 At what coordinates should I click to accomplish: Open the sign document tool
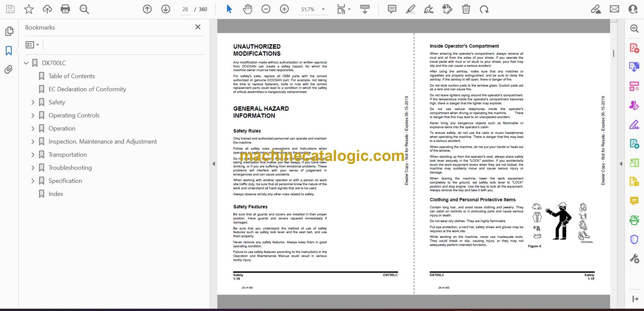point(429,9)
